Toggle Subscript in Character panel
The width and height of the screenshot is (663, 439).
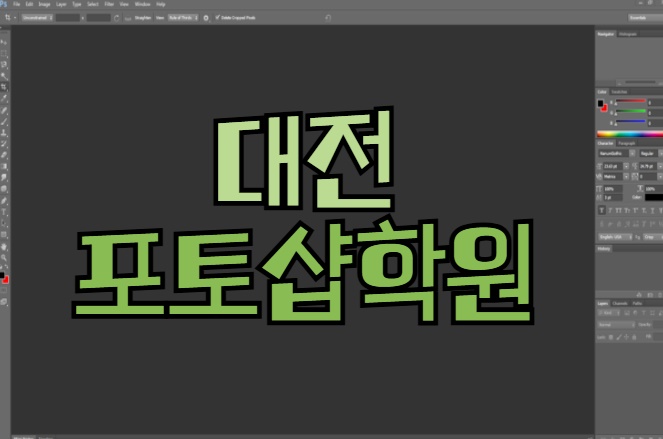(x=644, y=210)
